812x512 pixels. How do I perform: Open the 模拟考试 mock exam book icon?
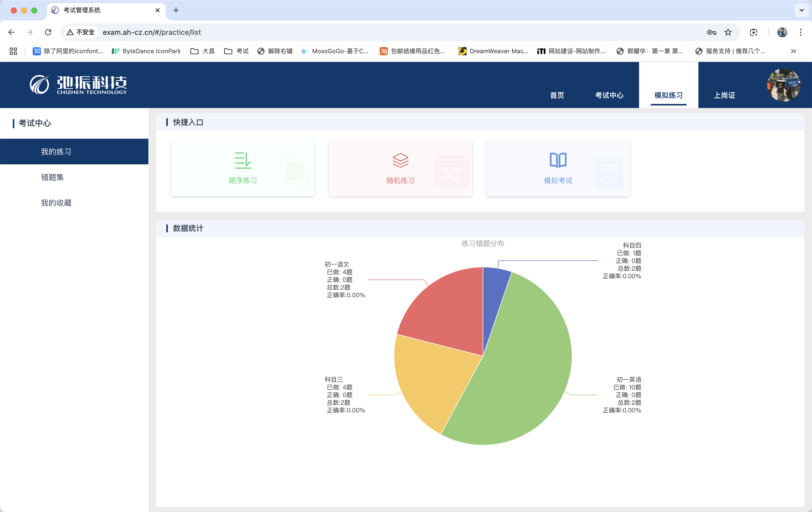tap(558, 160)
